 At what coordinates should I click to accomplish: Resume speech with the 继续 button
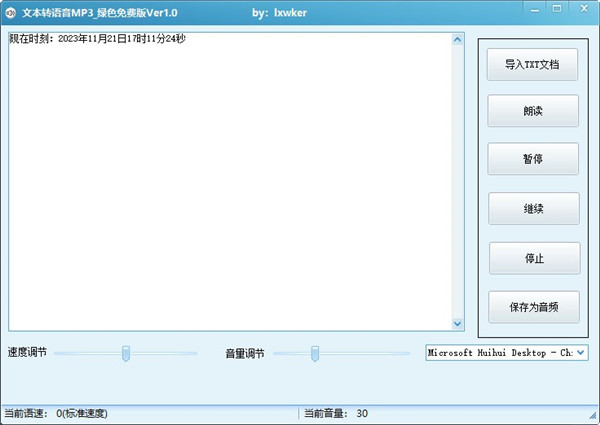534,208
